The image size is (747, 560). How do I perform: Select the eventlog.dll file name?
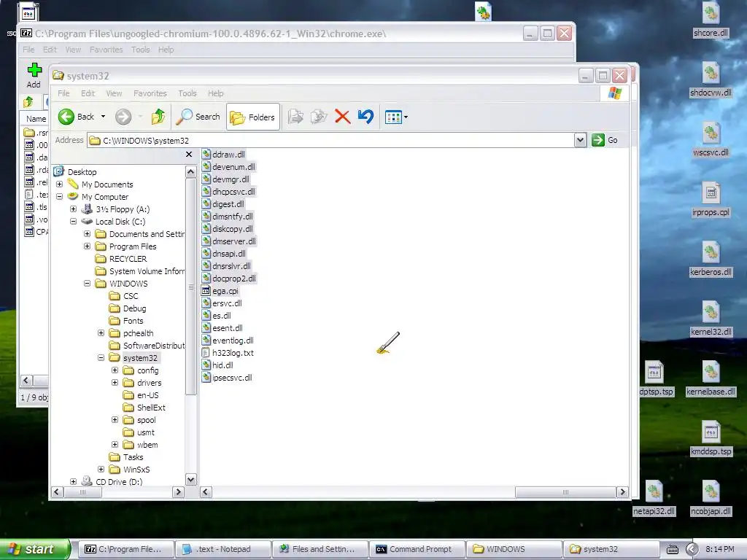point(233,341)
